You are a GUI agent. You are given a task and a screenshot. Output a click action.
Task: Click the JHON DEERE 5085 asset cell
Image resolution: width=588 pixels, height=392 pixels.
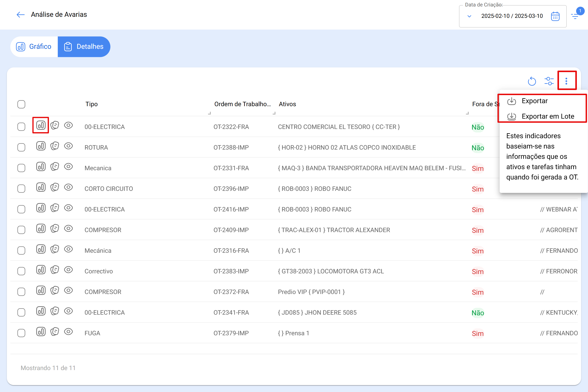coord(317,312)
